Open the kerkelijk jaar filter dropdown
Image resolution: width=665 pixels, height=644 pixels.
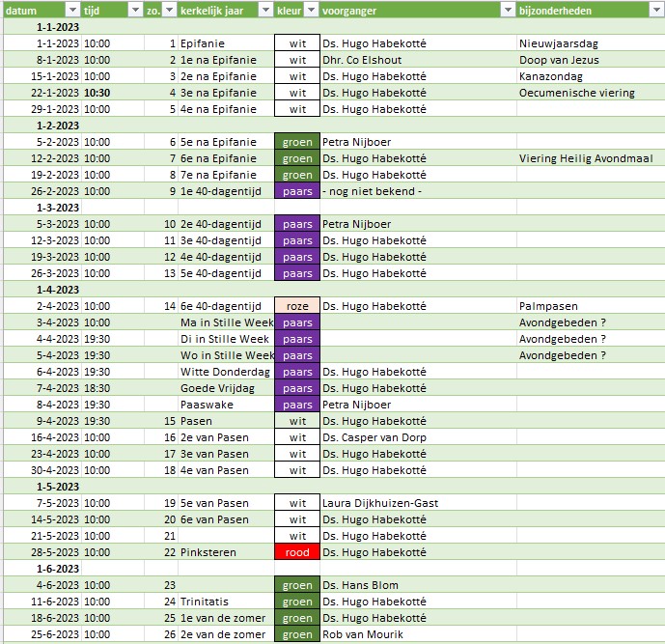[x=266, y=11]
